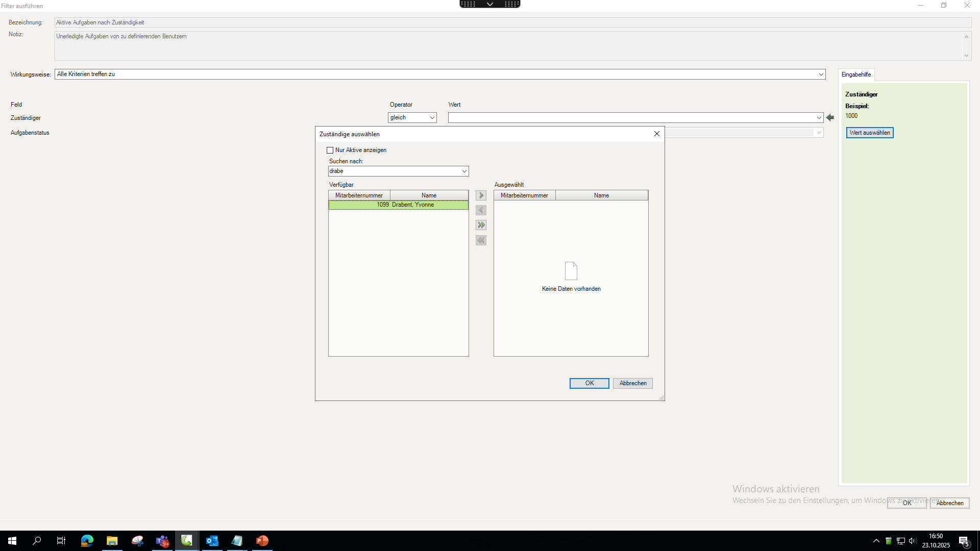980x551 pixels.
Task: Open Outlook from the taskbar
Action: (x=212, y=541)
